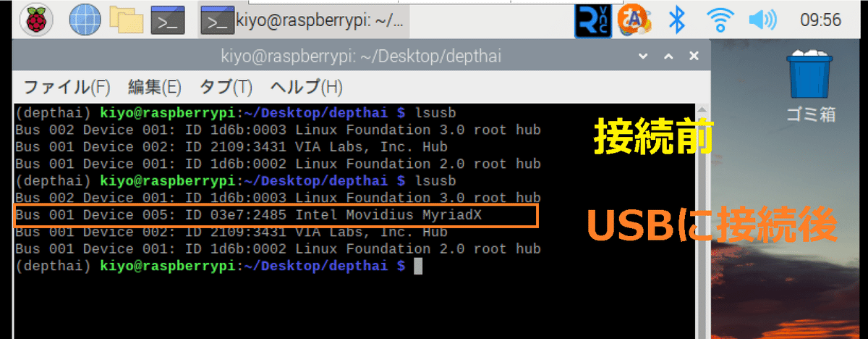This screenshot has height=339, width=868.
Task: Open the volume control
Action: click(762, 21)
